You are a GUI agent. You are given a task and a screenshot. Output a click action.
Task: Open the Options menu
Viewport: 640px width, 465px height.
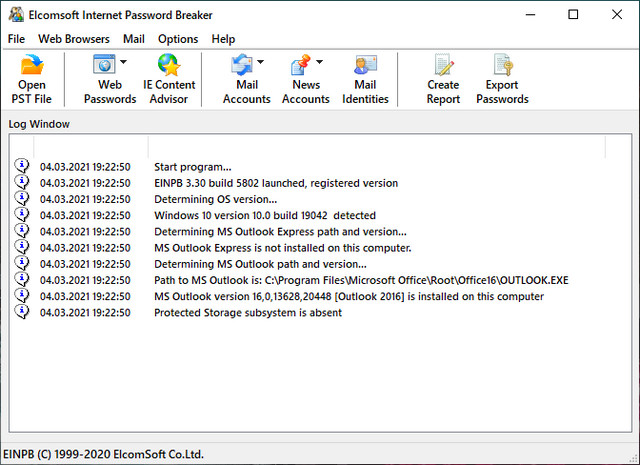point(178,39)
